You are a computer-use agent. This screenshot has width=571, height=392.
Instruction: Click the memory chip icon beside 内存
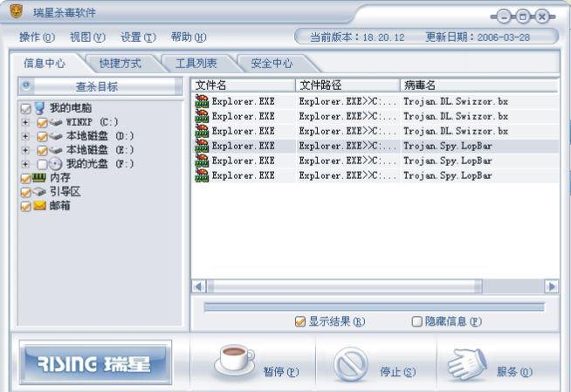click(39, 177)
